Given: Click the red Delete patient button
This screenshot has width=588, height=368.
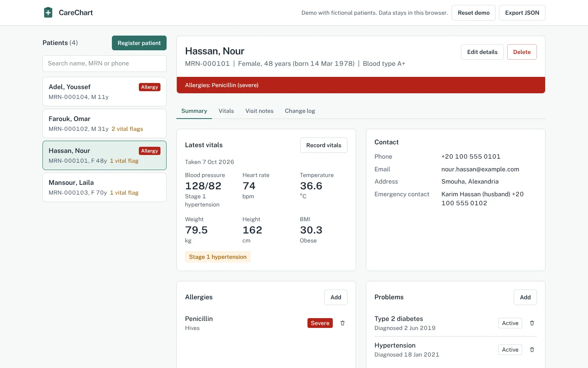Looking at the screenshot, I should (x=522, y=52).
